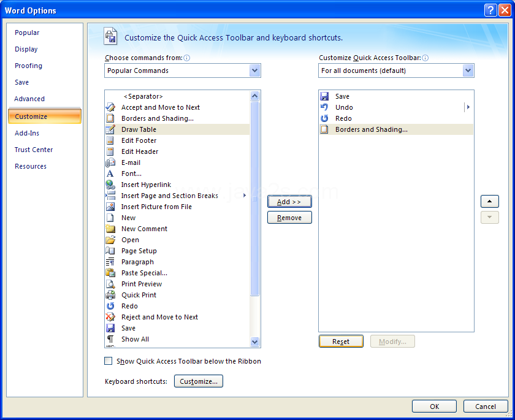The width and height of the screenshot is (515, 420).
Task: Click the Redo icon in Quick Access list
Action: click(x=324, y=118)
